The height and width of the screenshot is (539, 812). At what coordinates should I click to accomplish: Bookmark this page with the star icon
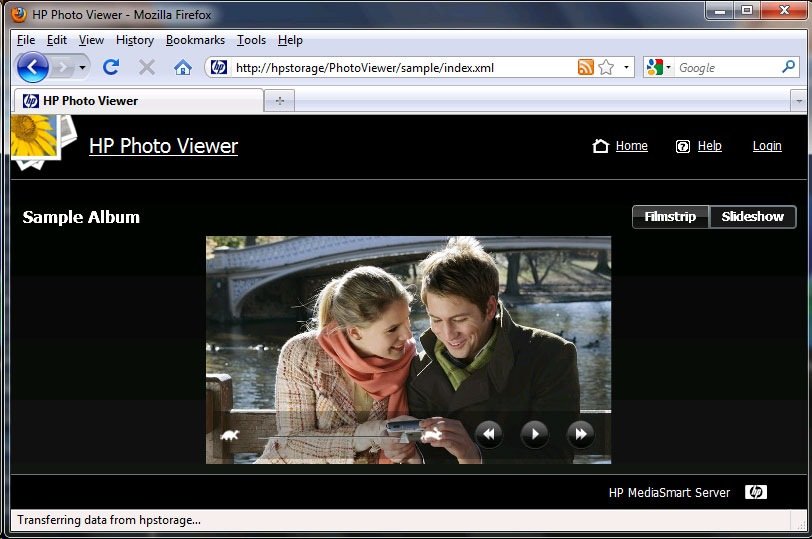(x=606, y=67)
